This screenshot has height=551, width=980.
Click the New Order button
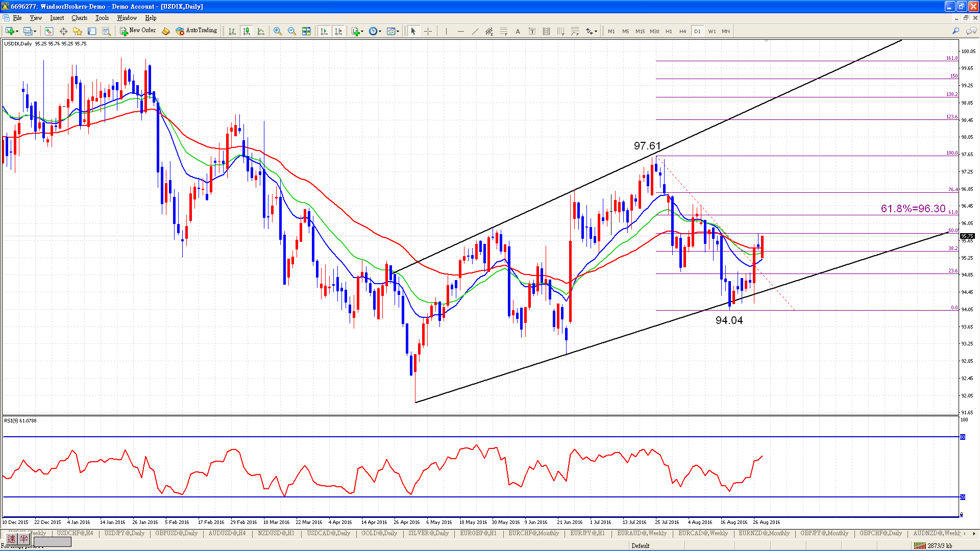point(138,31)
